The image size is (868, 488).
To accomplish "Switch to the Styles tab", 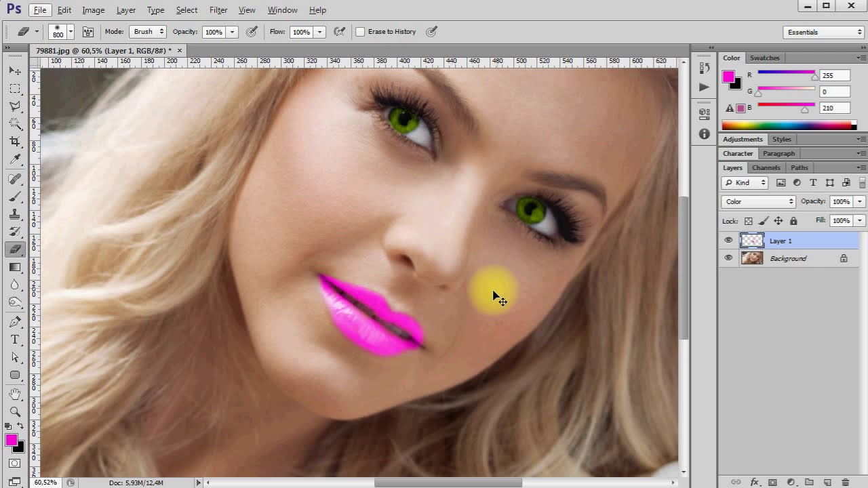I will (781, 139).
